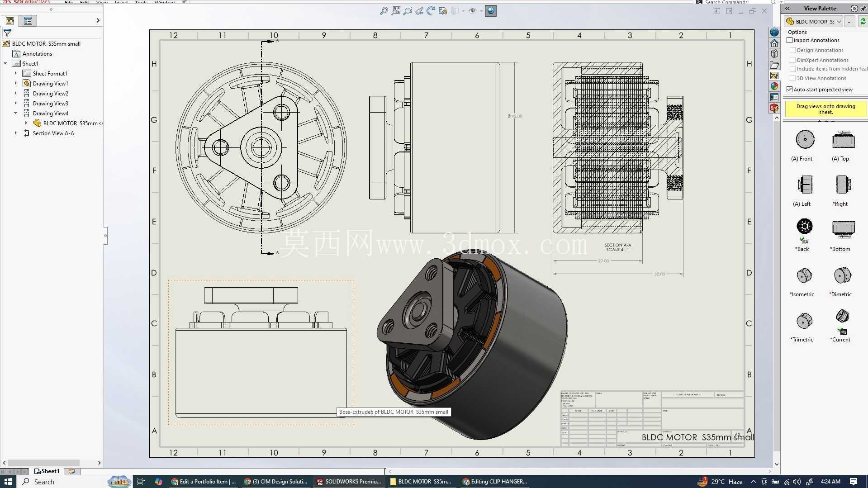Collapse the Sheet1 tree node

5,63
